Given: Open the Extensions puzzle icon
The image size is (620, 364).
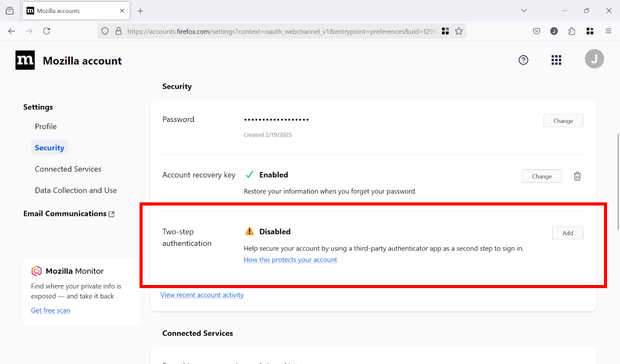Looking at the screenshot, I should coord(571,31).
